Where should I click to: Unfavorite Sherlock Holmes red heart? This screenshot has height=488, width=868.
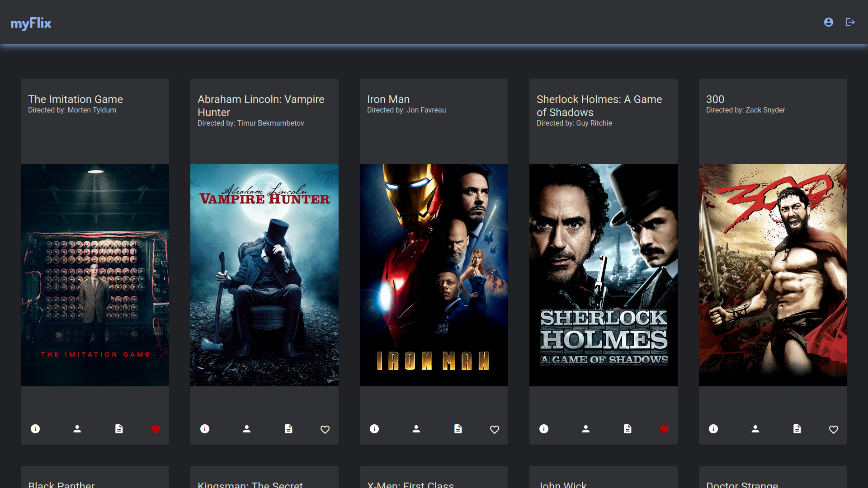point(664,429)
